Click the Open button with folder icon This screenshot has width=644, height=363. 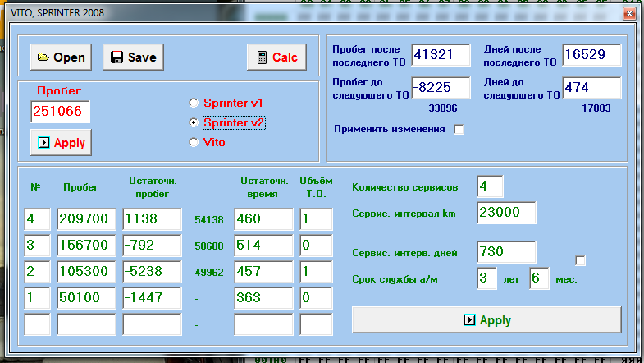[x=61, y=57]
